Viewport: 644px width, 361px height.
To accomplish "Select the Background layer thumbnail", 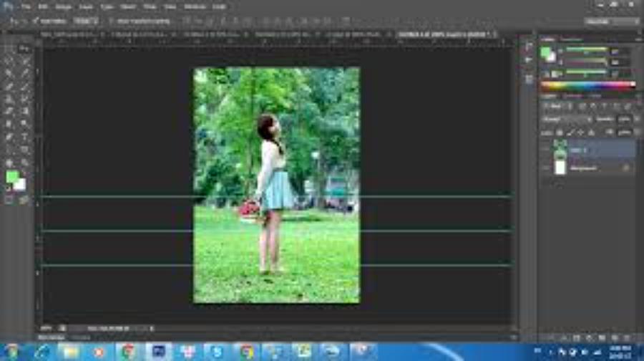I will pyautogui.click(x=560, y=167).
